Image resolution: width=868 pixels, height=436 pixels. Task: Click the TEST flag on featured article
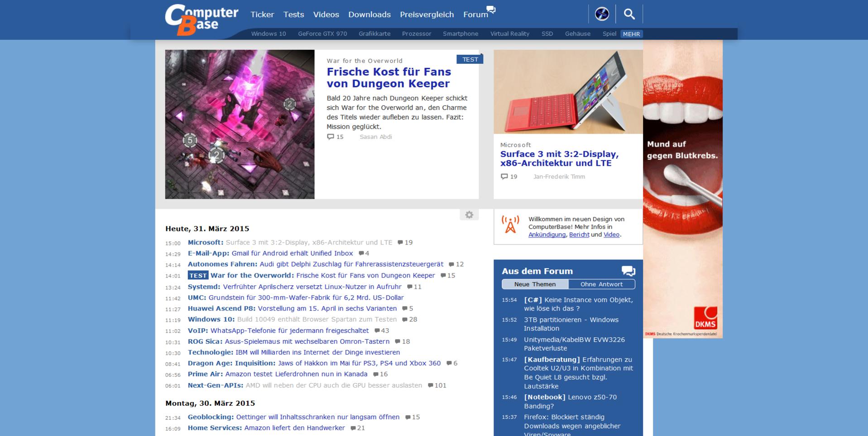click(470, 59)
